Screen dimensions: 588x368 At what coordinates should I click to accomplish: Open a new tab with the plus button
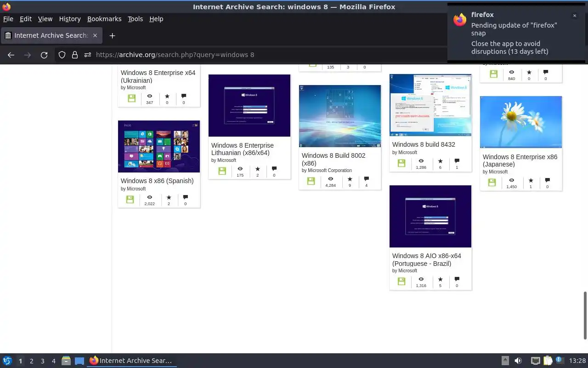(x=112, y=35)
